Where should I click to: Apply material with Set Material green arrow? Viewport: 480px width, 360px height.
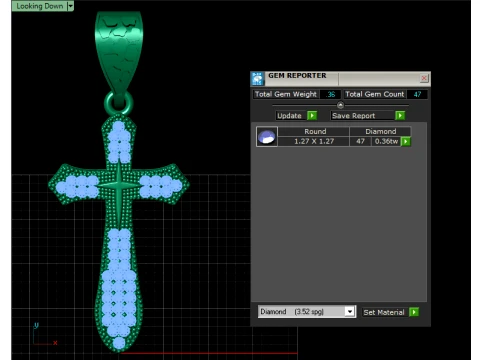(x=414, y=312)
